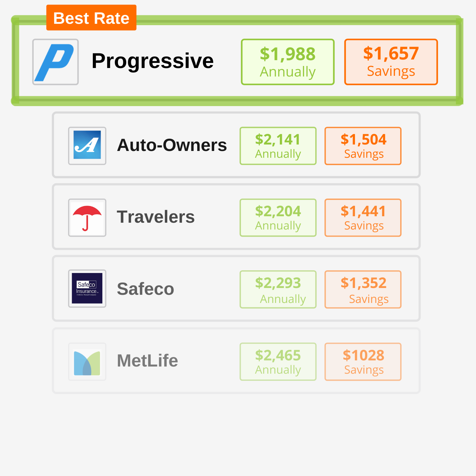Viewport: 476px width, 476px height.
Task: Select Progressive's $1,988 Annually price box
Action: [288, 62]
